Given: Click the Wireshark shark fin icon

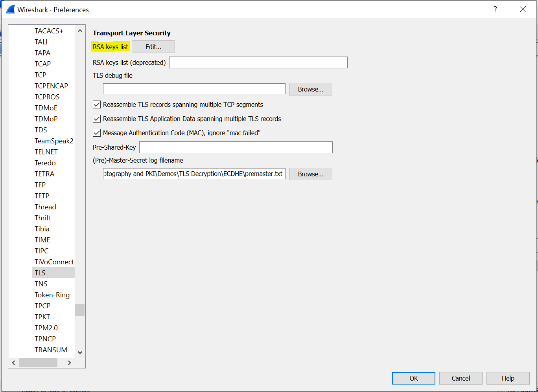Looking at the screenshot, I should tap(10, 9).
